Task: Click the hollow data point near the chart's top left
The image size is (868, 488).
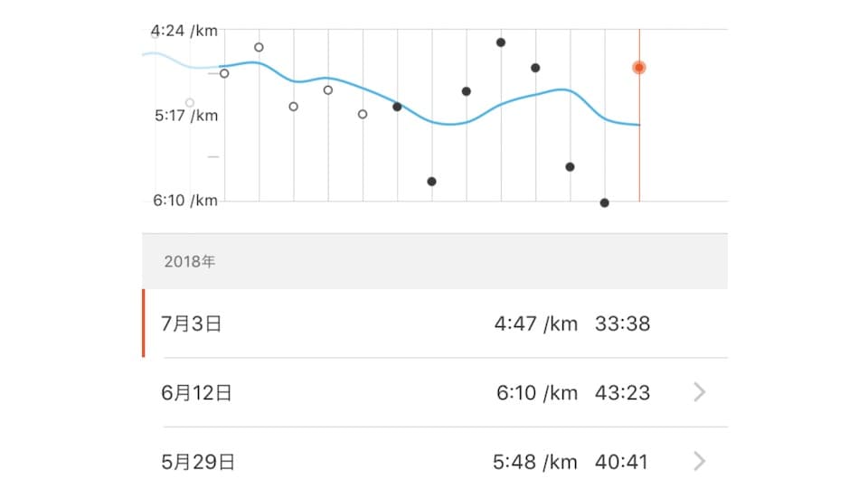Action: coord(259,48)
